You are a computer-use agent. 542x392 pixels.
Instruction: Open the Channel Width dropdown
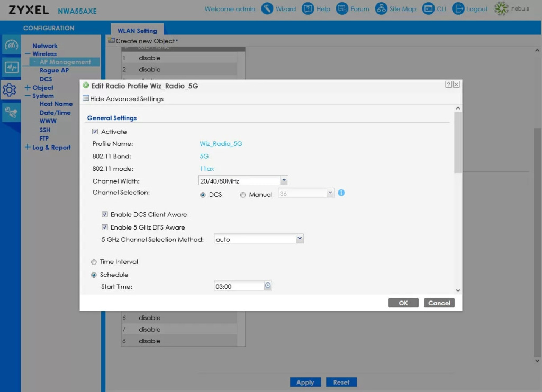pos(243,181)
